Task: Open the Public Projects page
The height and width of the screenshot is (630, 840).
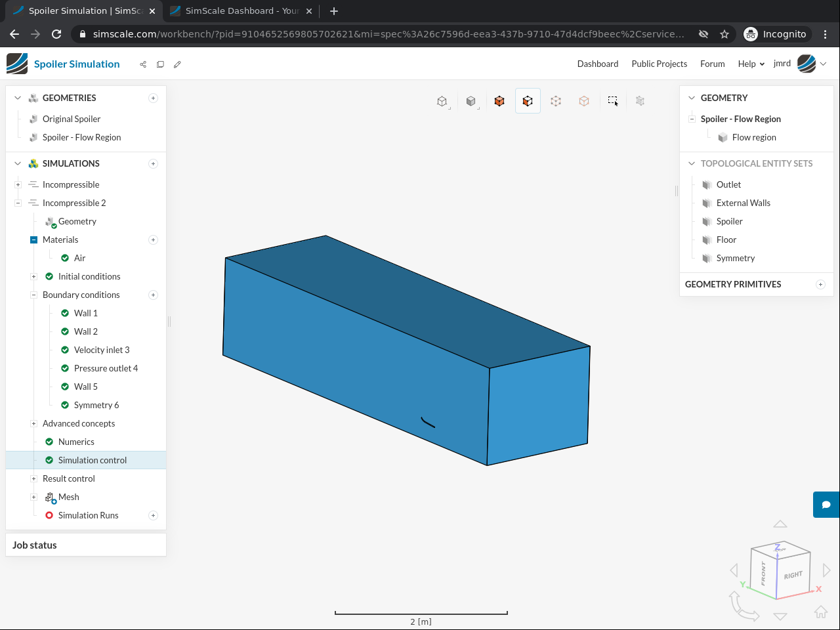Action: tap(659, 64)
